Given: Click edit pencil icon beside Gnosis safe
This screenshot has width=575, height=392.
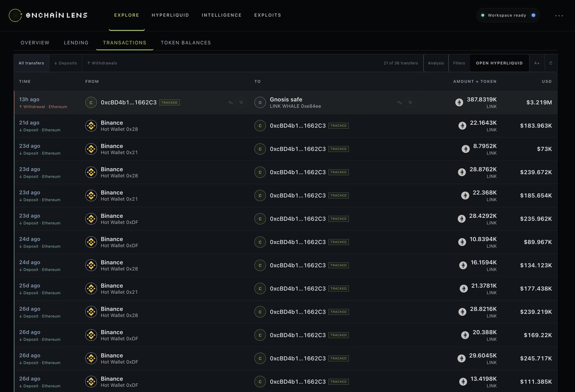Looking at the screenshot, I should 400,102.
